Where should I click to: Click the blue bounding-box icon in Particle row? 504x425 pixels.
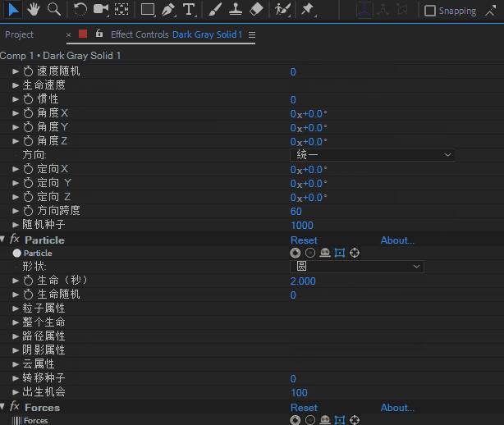340,253
